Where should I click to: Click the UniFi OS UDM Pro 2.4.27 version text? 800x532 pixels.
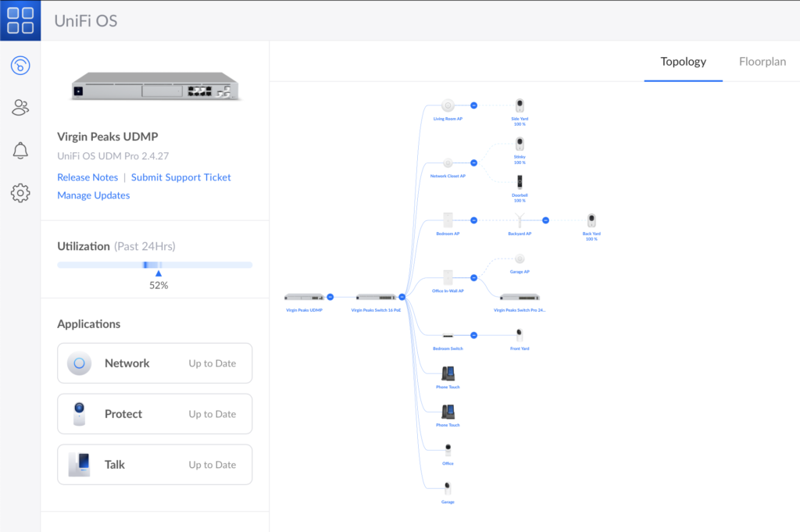(x=112, y=156)
